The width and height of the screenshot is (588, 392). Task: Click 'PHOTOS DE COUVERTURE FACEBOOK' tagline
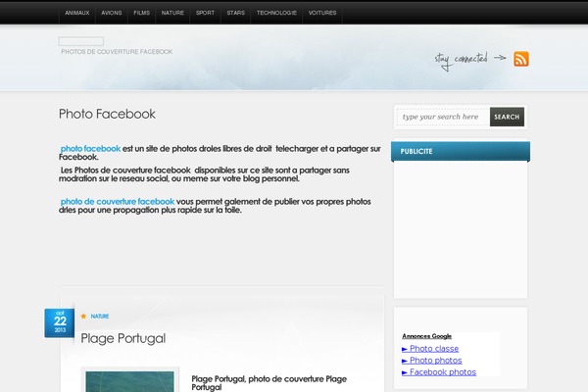(117, 52)
